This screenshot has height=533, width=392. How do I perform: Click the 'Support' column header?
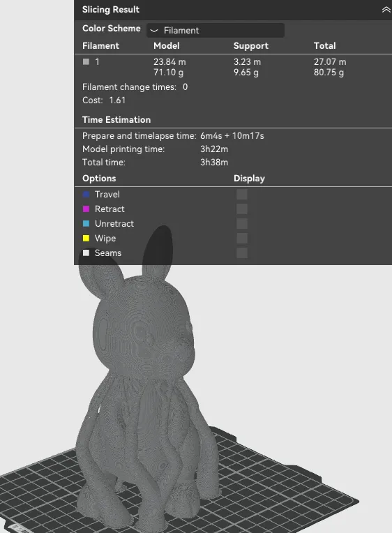(x=251, y=46)
